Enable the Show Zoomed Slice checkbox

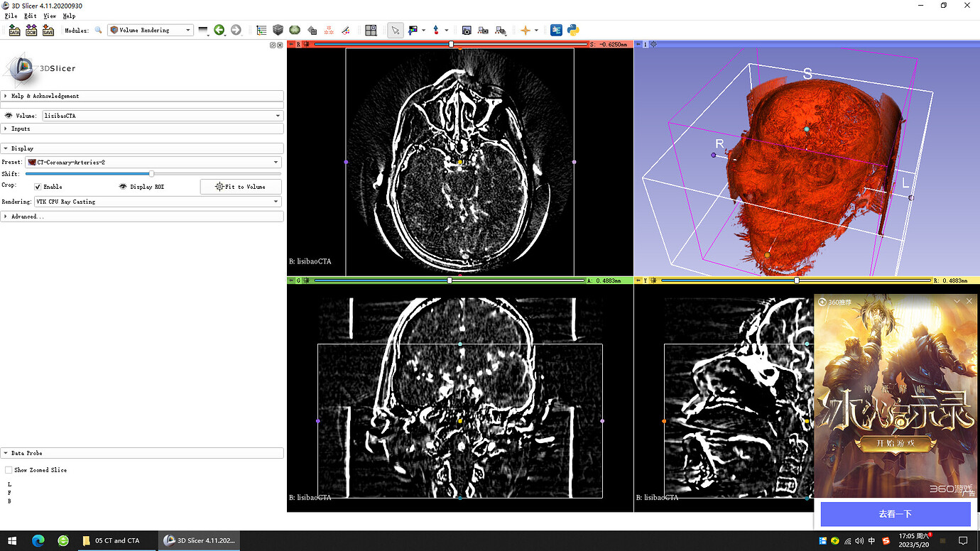click(x=9, y=470)
